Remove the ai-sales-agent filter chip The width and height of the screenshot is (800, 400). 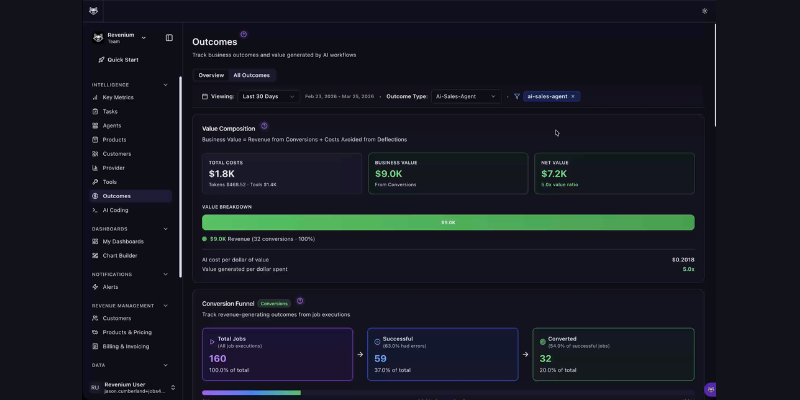point(573,97)
